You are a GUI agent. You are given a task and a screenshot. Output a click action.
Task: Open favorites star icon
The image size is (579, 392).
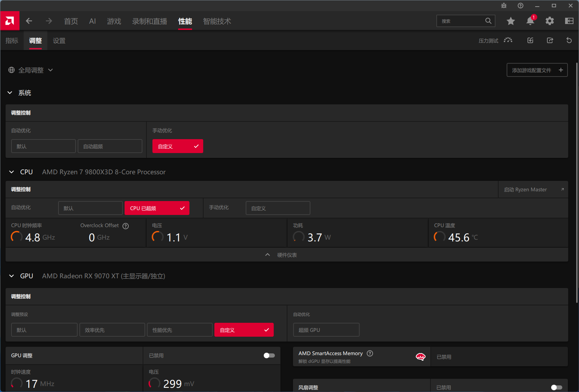coord(510,21)
